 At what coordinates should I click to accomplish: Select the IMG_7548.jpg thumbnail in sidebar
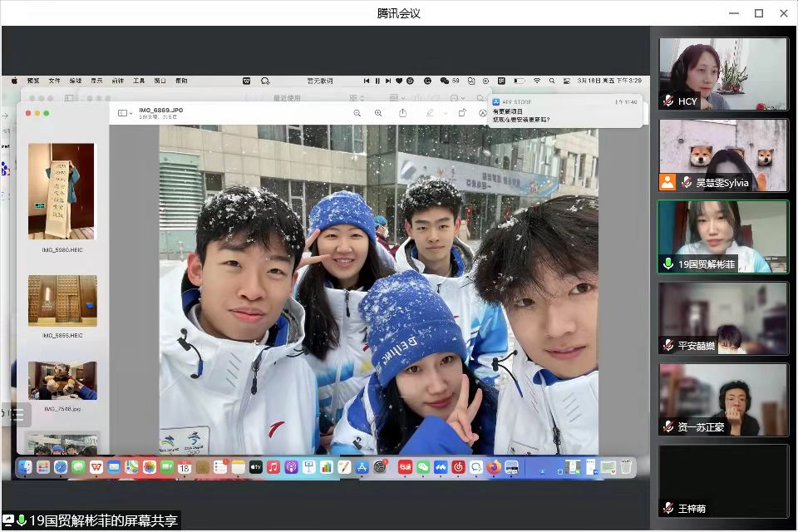pyautogui.click(x=62, y=381)
